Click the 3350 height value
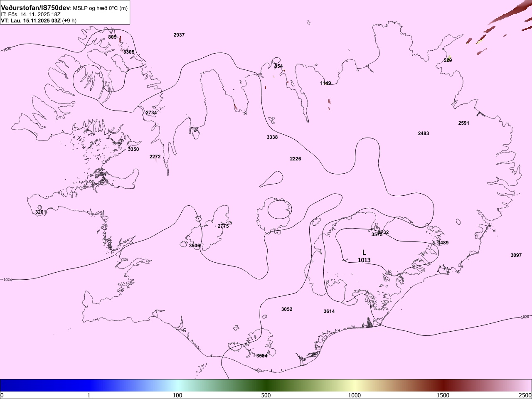 pos(133,149)
